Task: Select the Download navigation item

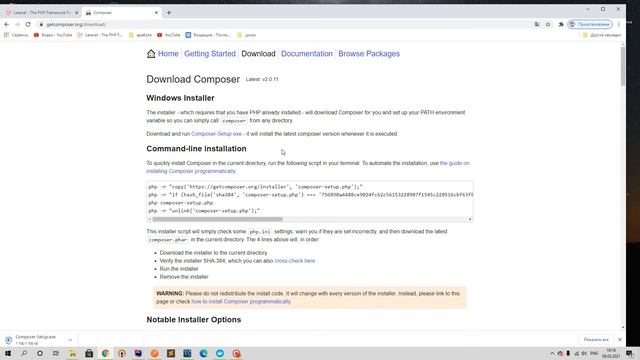Action: pos(258,53)
